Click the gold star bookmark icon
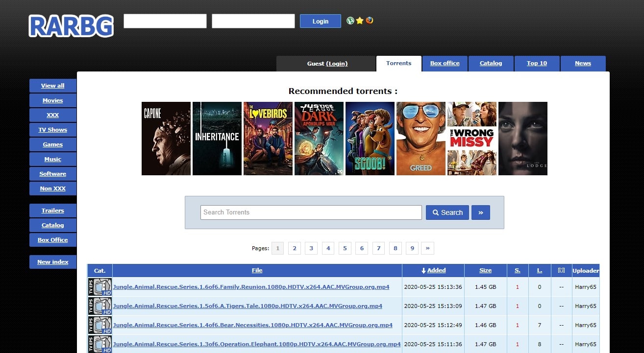This screenshot has height=353, width=644. coord(360,21)
